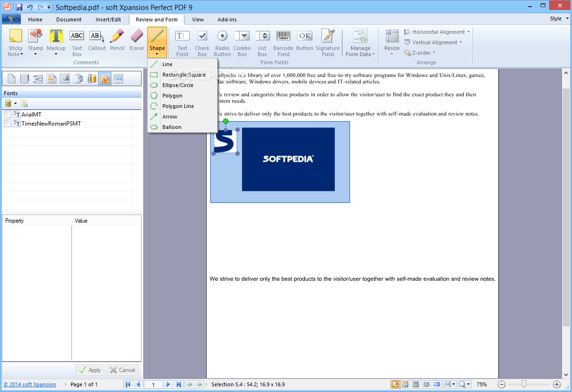Toggle the book reading view button

[426, 384]
